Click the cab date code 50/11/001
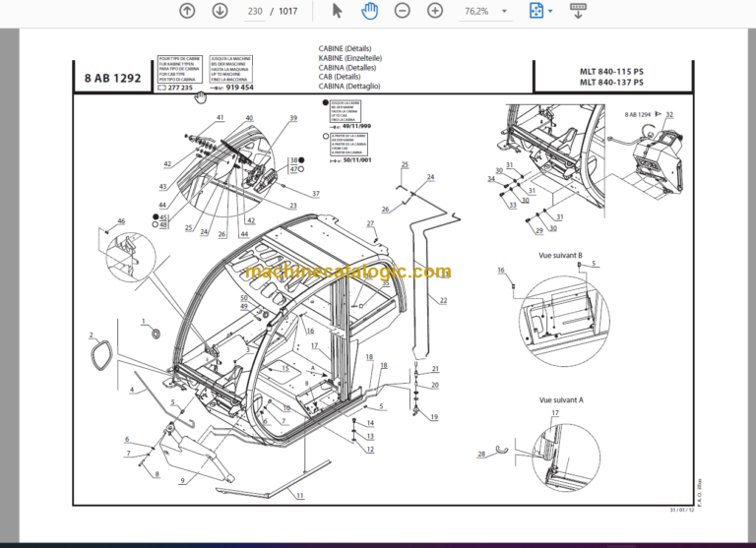Viewport: 756px width, 548px height. click(x=357, y=160)
